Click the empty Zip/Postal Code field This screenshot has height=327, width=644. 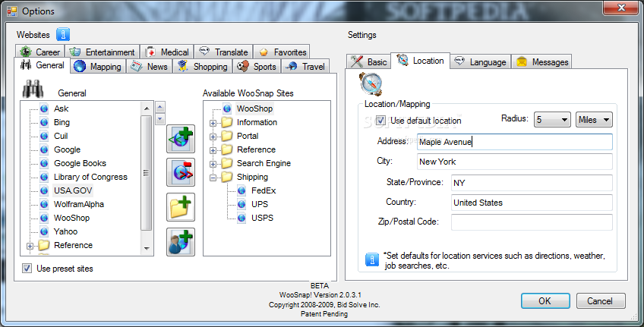click(x=532, y=222)
